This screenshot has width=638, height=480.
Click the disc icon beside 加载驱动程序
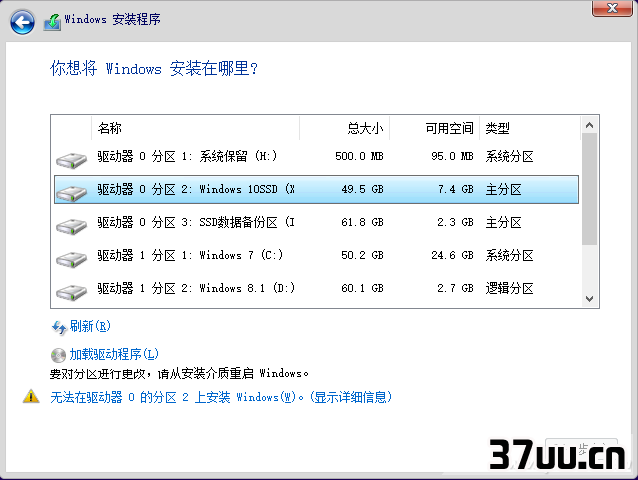point(58,355)
